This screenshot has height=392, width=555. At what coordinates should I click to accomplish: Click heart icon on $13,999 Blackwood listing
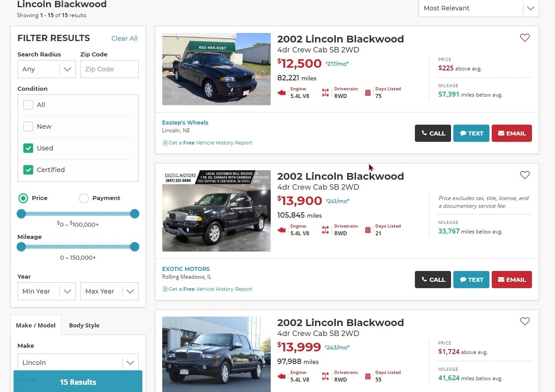(x=525, y=322)
